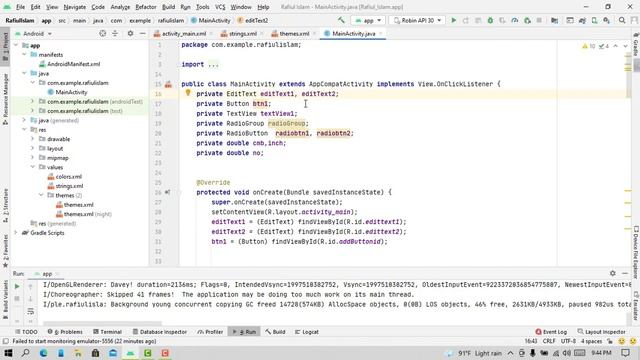Image resolution: width=640 pixels, height=360 pixels.
Task: Open the Logcat tool window
Action: [307, 332]
